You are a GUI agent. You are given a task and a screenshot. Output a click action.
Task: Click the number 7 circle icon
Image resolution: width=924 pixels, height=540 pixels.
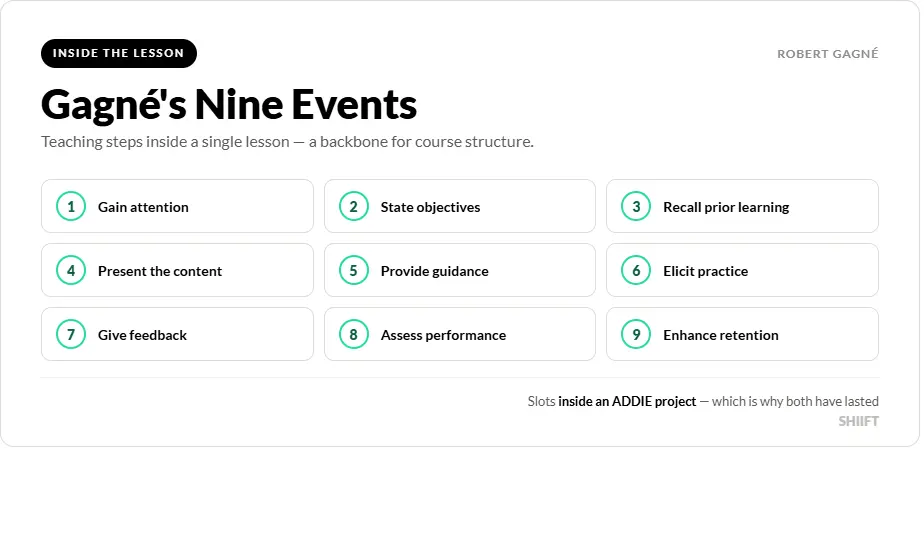(x=71, y=334)
